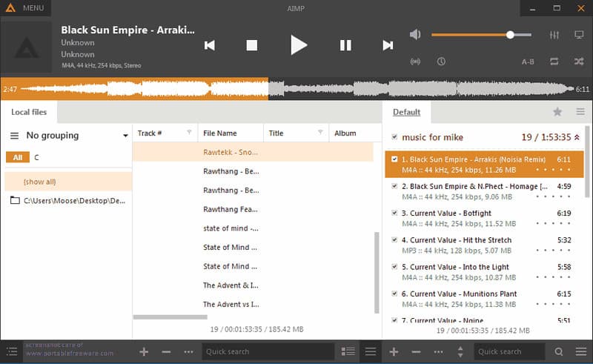Screen dimensions: 593x364
Task: Uncheck track 5 Into the Light
Action: pos(394,267)
